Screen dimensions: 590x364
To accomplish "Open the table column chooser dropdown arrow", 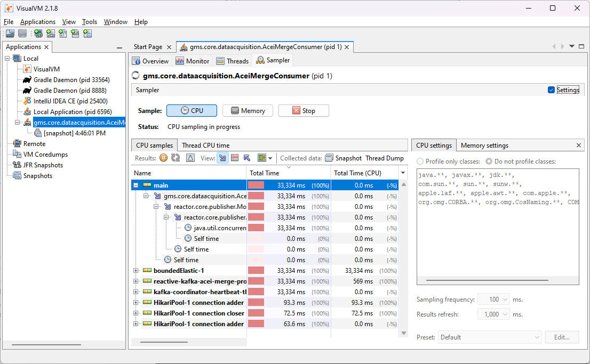I will tap(403, 173).
